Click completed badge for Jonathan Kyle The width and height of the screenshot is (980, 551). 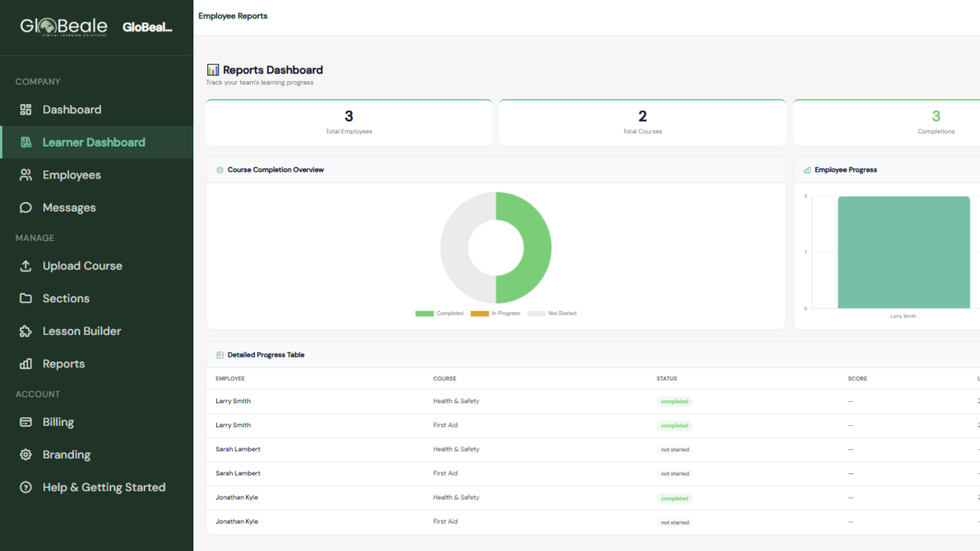(x=674, y=498)
